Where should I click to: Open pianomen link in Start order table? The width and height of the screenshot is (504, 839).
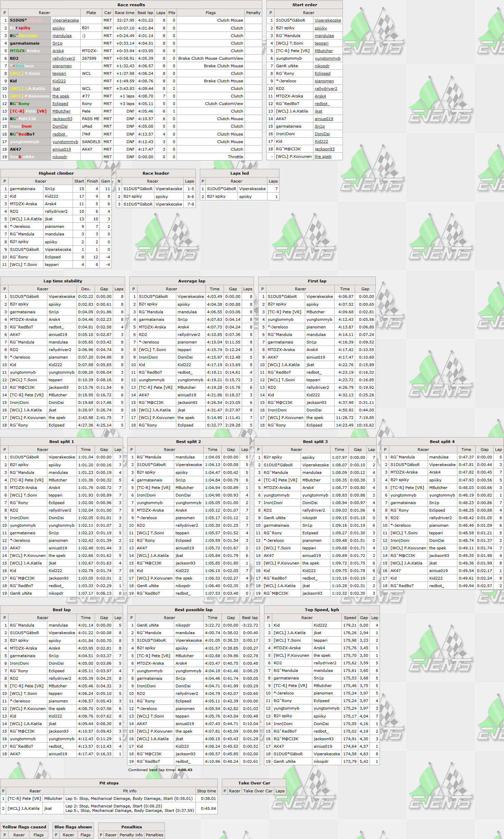click(324, 81)
